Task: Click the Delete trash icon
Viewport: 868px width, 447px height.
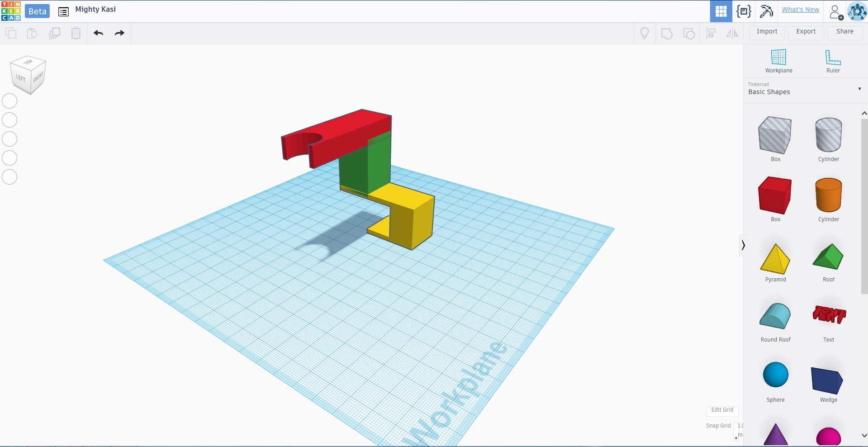Action: pos(76,33)
